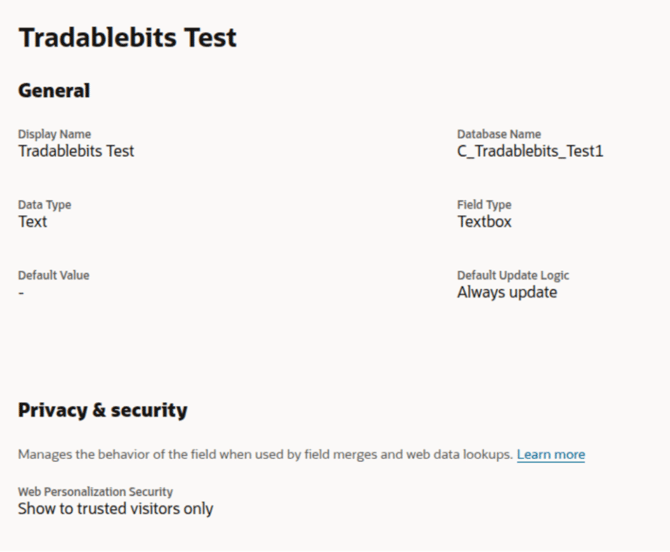This screenshot has width=670, height=552.
Task: Click the Web Personalization Security label
Action: tap(95, 492)
